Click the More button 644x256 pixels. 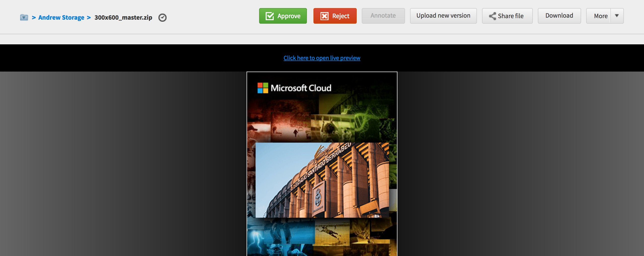point(598,16)
